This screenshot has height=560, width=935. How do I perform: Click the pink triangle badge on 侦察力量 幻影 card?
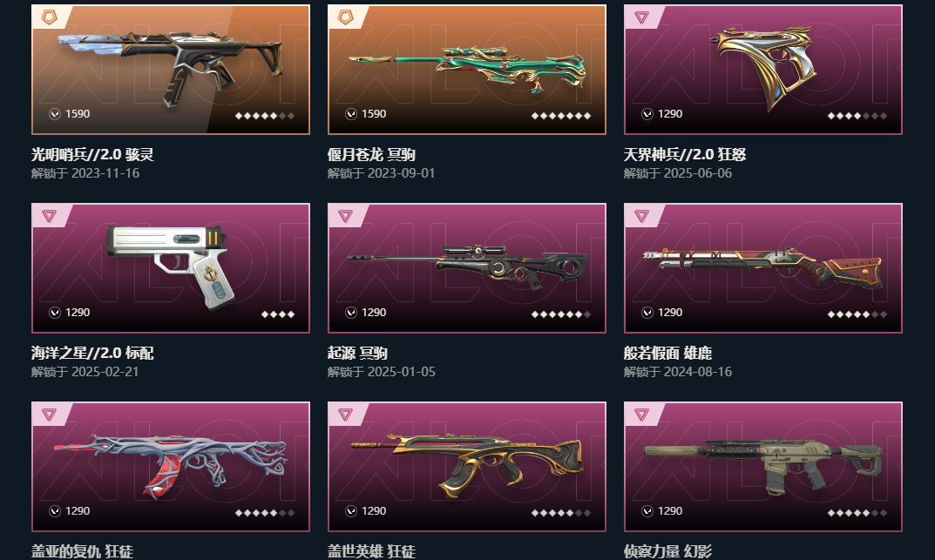pos(641,414)
